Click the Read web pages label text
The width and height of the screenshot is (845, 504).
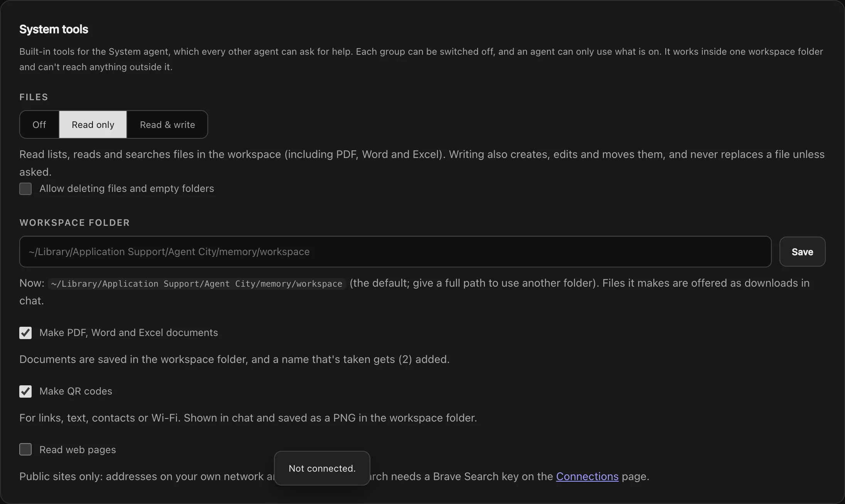click(x=77, y=450)
